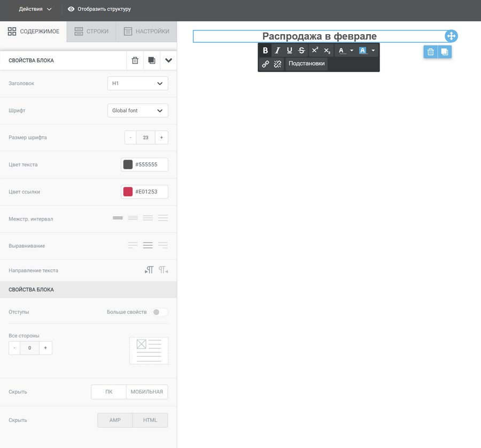The width and height of the screenshot is (481, 448).
Task: Apply bold formatting in text toolbar
Action: point(265,51)
